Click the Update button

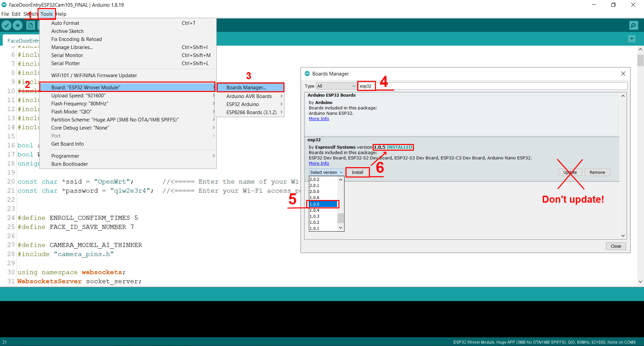tap(570, 172)
